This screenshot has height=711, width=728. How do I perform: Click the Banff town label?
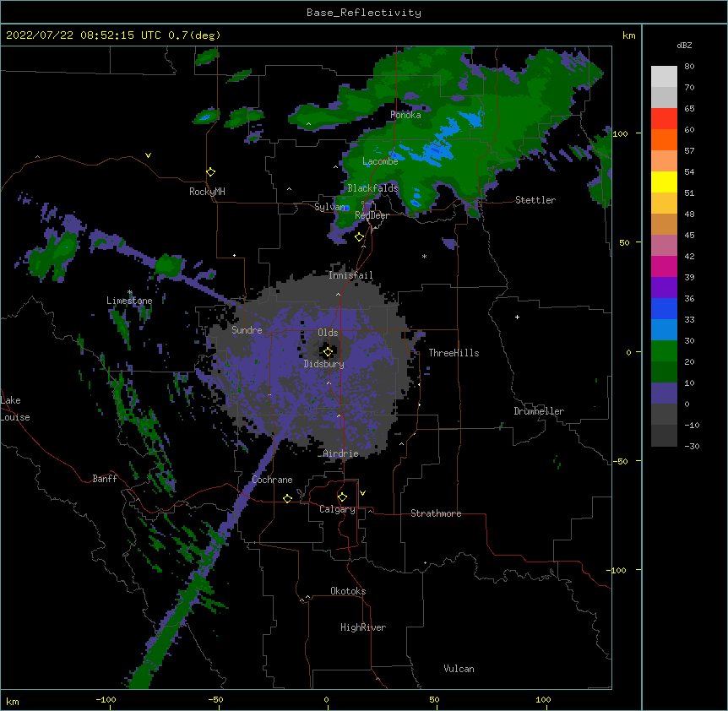pos(105,479)
